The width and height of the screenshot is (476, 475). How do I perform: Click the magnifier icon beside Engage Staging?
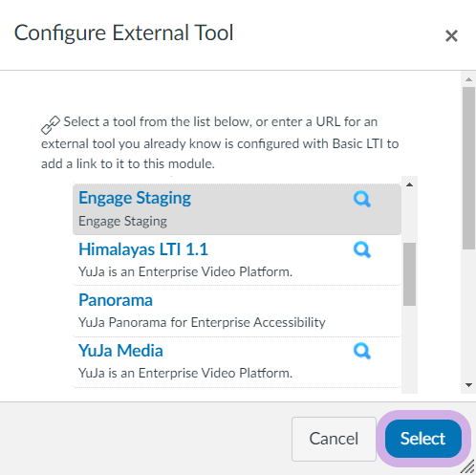tap(362, 200)
